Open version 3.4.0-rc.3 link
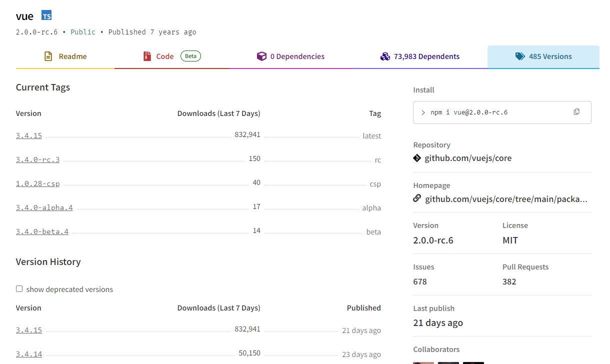Screen dimensions: 610x364 [37, 159]
